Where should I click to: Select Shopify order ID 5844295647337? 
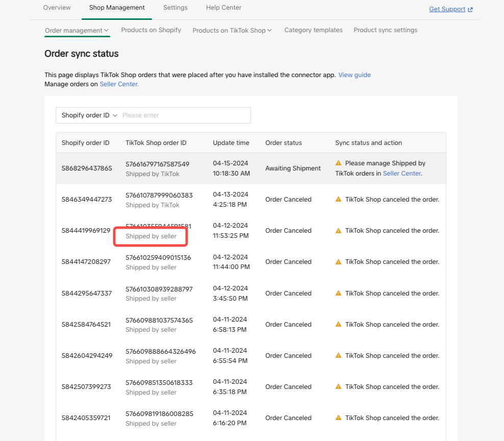(87, 293)
